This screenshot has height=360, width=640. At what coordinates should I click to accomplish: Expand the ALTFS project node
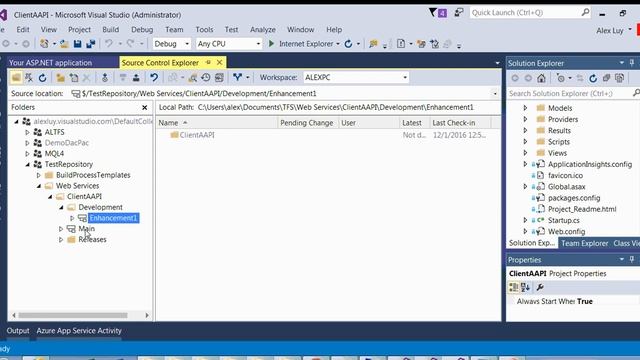(27, 132)
